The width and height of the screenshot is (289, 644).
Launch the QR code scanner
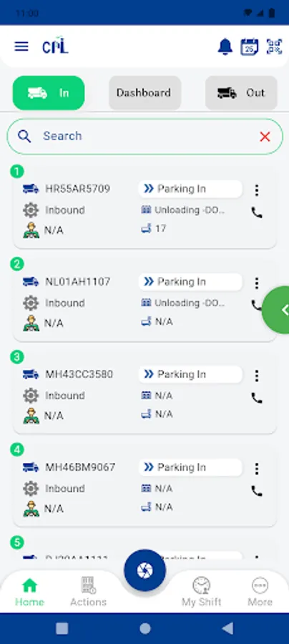274,47
